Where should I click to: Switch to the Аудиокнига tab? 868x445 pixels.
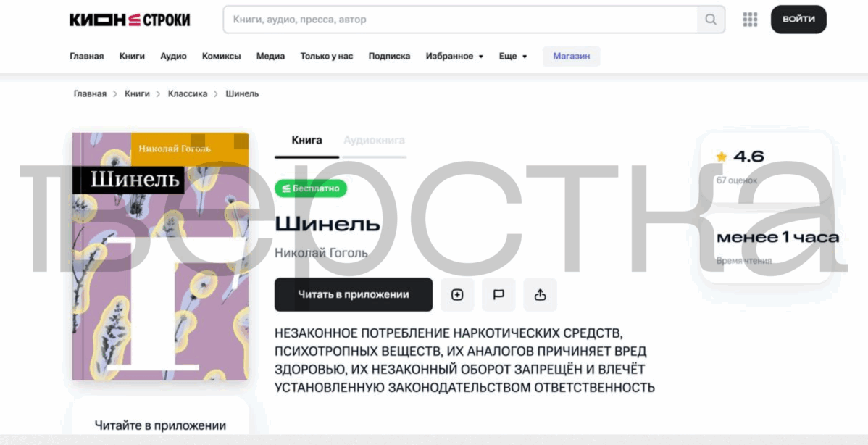pyautogui.click(x=373, y=140)
